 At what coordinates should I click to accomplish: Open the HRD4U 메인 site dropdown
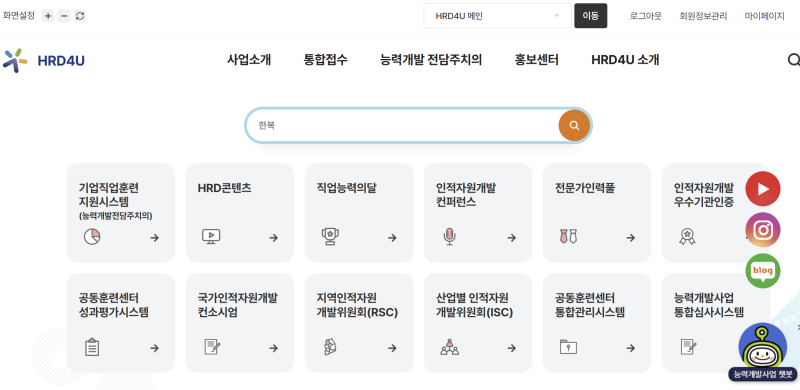pyautogui.click(x=497, y=16)
